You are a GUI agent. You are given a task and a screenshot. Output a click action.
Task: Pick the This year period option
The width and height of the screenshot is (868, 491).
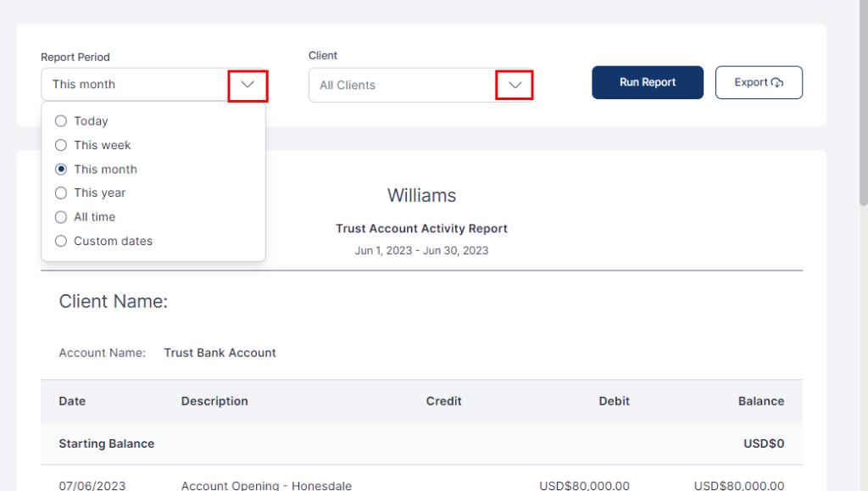click(61, 192)
